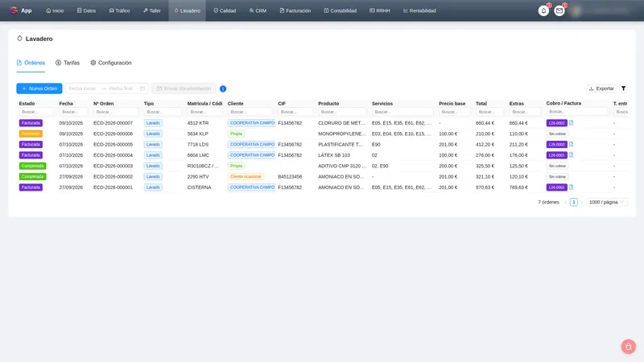Open invoice document icon for order ECD-2026-000004
This screenshot has height=362, width=644.
click(x=571, y=155)
